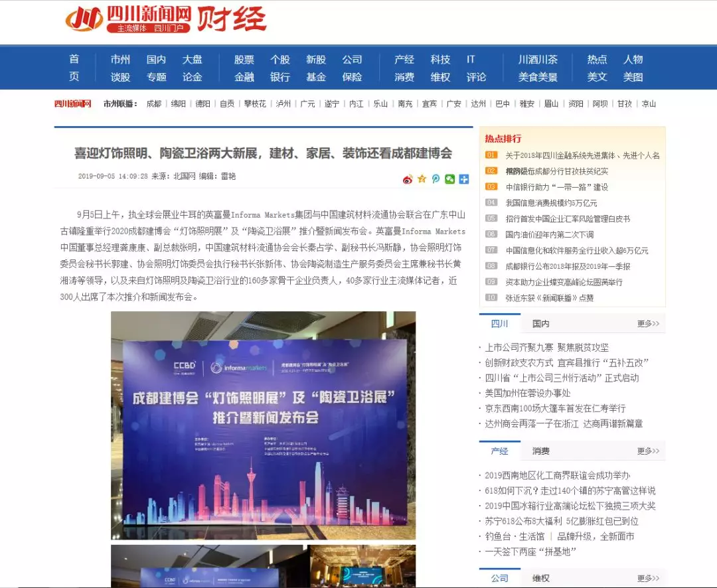Share the article to Sina Weibo

point(408,179)
